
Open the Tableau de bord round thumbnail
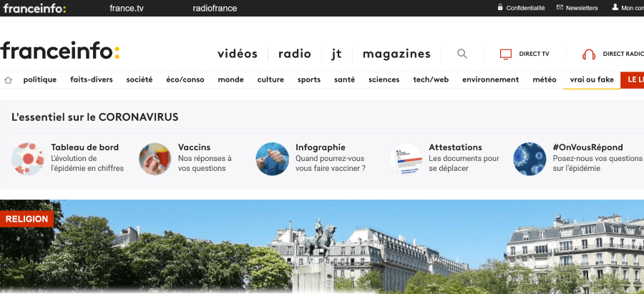(28, 159)
